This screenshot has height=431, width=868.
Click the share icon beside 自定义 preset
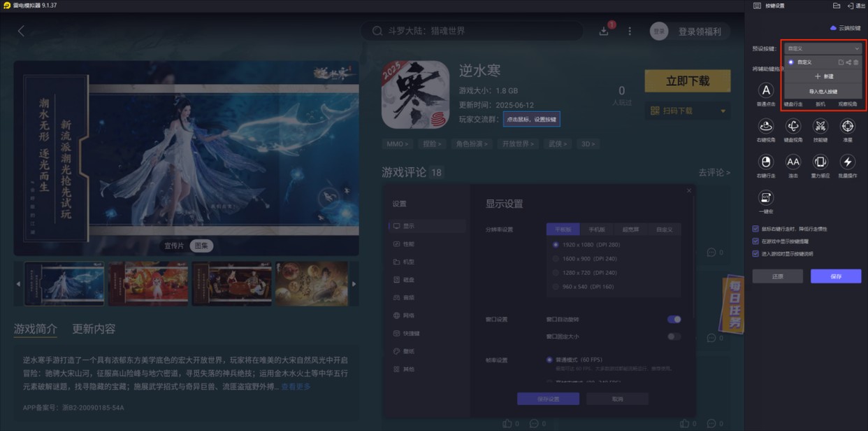tap(848, 62)
